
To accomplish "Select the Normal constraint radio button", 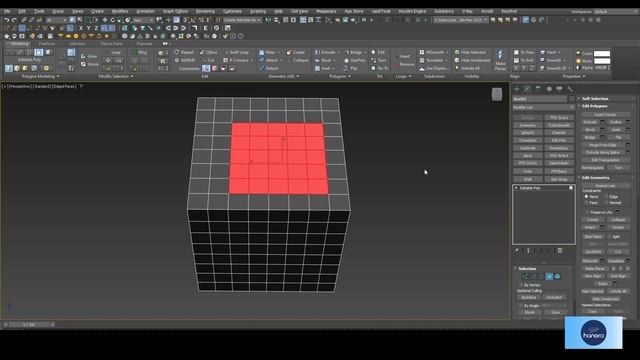I will pos(606,202).
